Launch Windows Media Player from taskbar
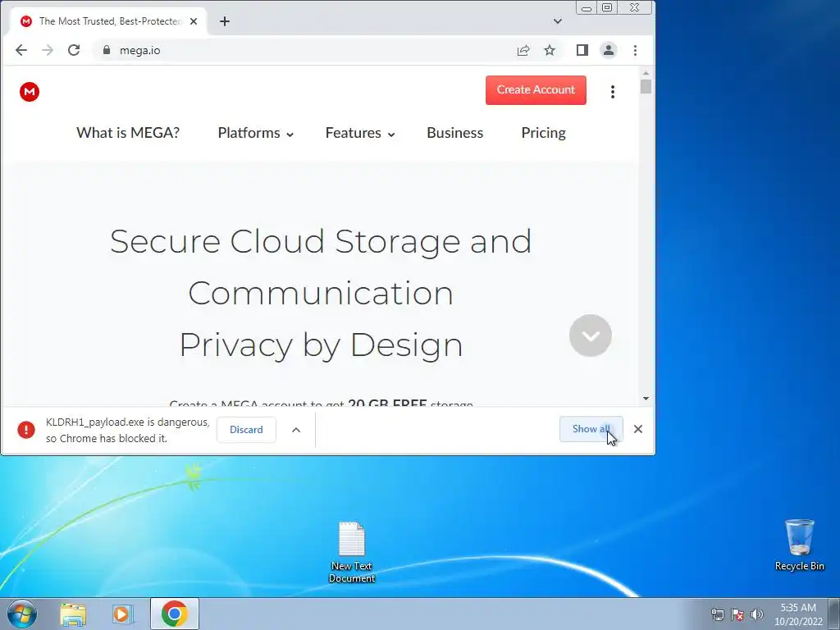The height and width of the screenshot is (630, 840). coord(122,614)
